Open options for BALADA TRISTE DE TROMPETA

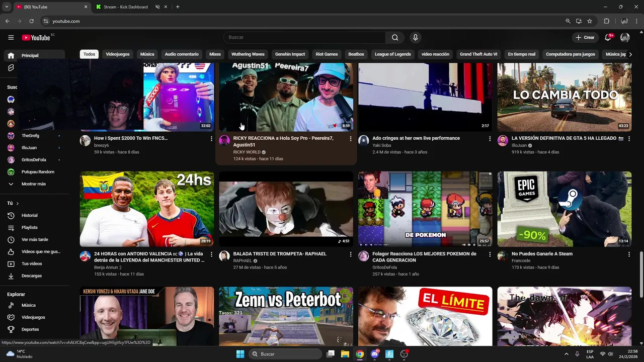click(x=351, y=254)
